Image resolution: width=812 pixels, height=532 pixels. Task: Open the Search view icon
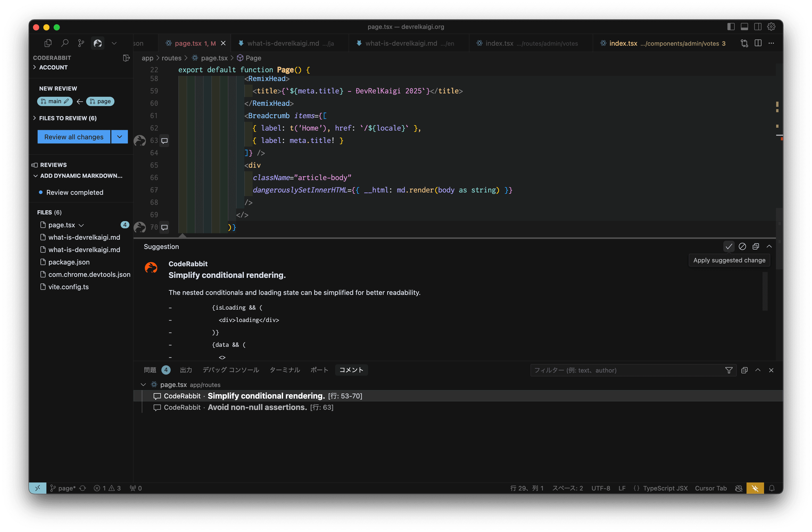point(64,43)
